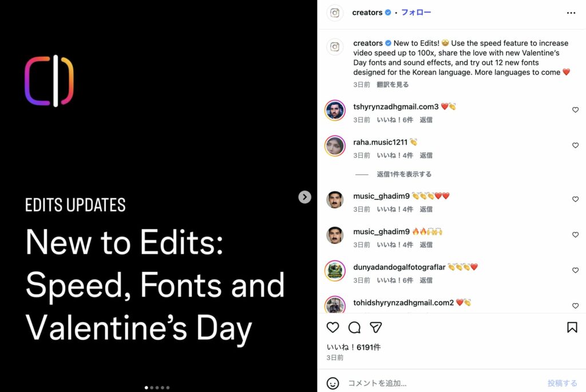Follow the creators account
Image resolution: width=586 pixels, height=392 pixels.
point(416,13)
